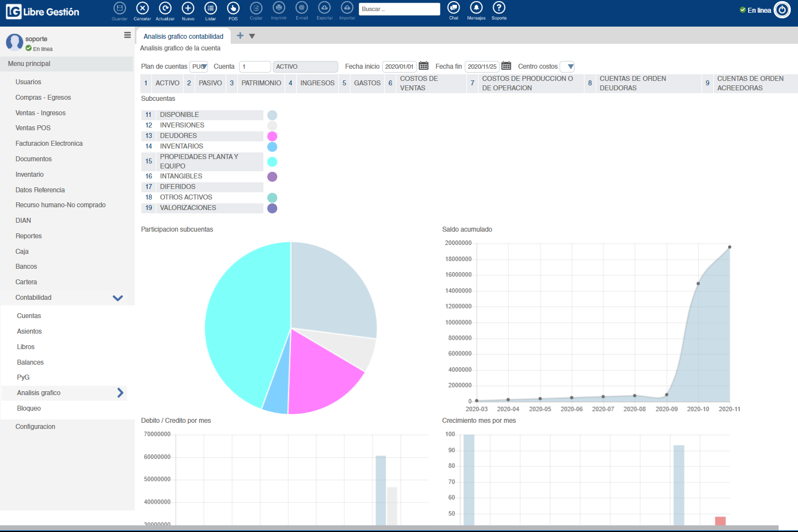Click the INTANGIBLES purple color swatch

click(x=272, y=177)
